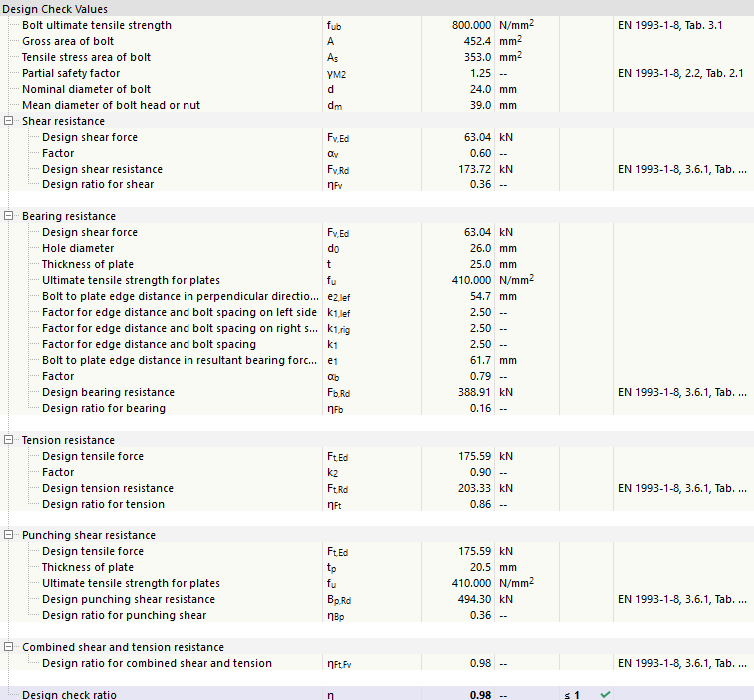Collapse Combined shear and tension resistance

point(10,647)
